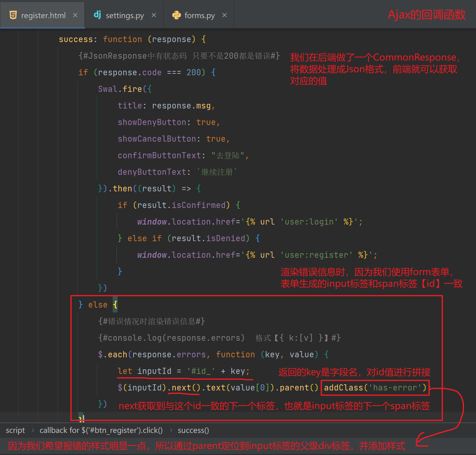Close the settings.py tab
Viewport: 476px width, 455px height.
coord(154,15)
